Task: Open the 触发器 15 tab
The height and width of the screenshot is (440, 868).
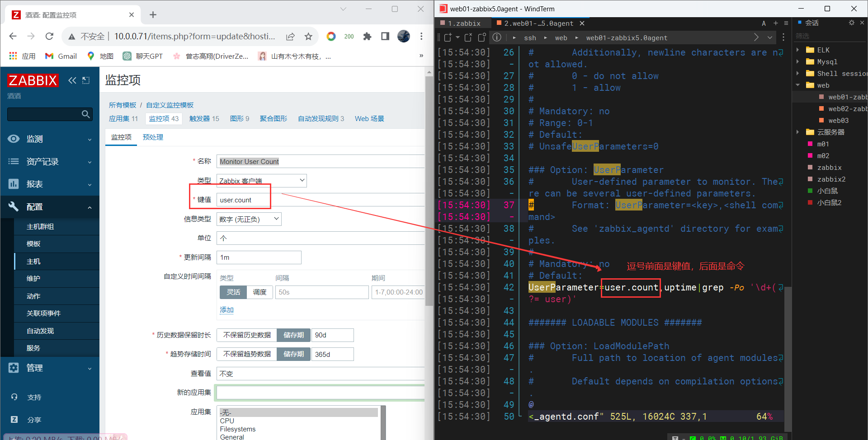Action: 204,119
